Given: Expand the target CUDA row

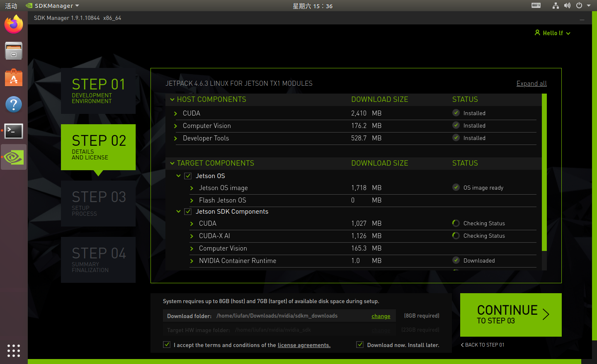Looking at the screenshot, I should [x=192, y=224].
